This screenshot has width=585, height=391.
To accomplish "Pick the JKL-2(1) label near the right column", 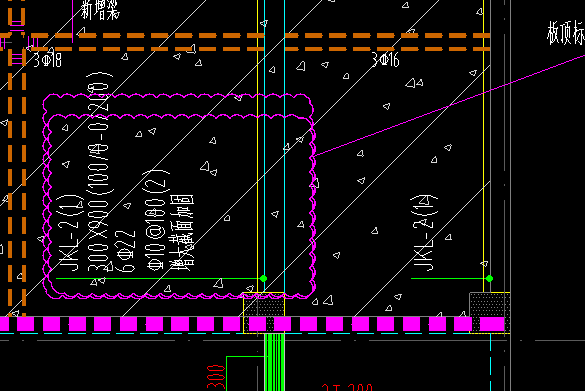I will pyautogui.click(x=425, y=233).
